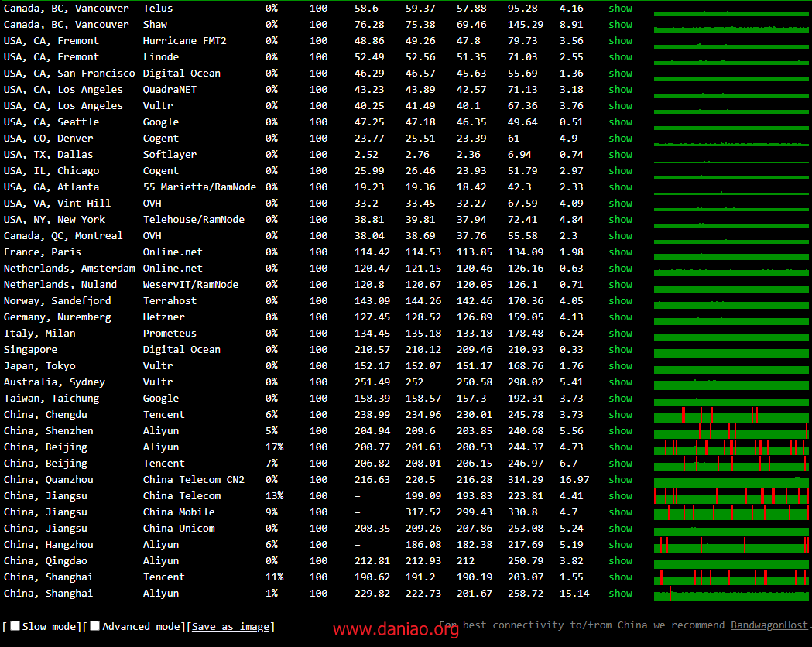
Task: Click the Beijing Aliyun latency graph
Action: [731, 447]
